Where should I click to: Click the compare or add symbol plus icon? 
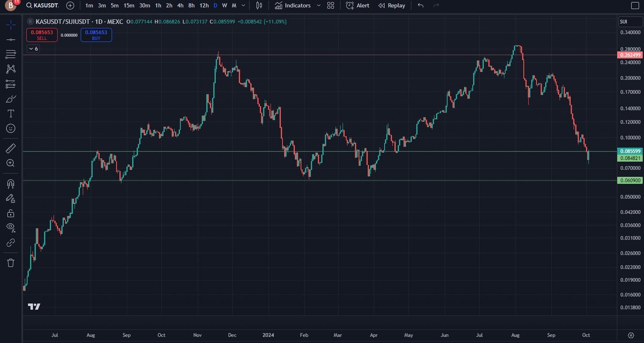70,5
